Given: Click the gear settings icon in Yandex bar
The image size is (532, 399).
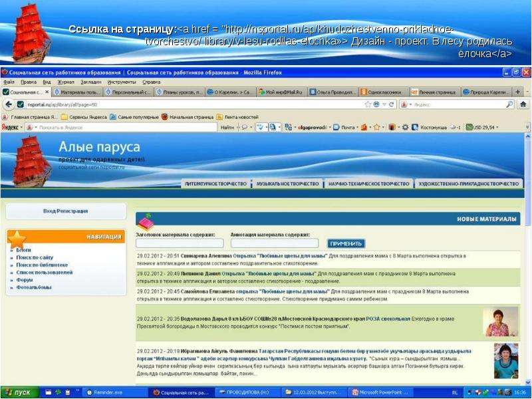Looking at the screenshot, I should pos(405,127).
